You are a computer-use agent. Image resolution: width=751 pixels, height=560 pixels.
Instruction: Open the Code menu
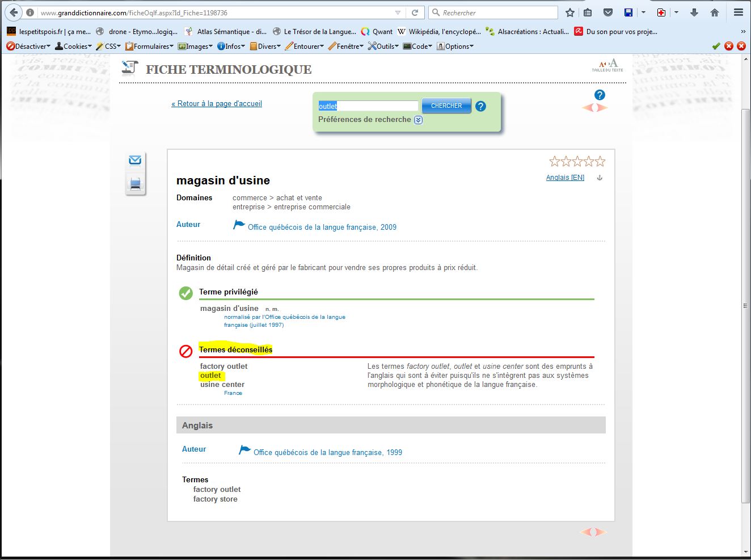(x=417, y=47)
